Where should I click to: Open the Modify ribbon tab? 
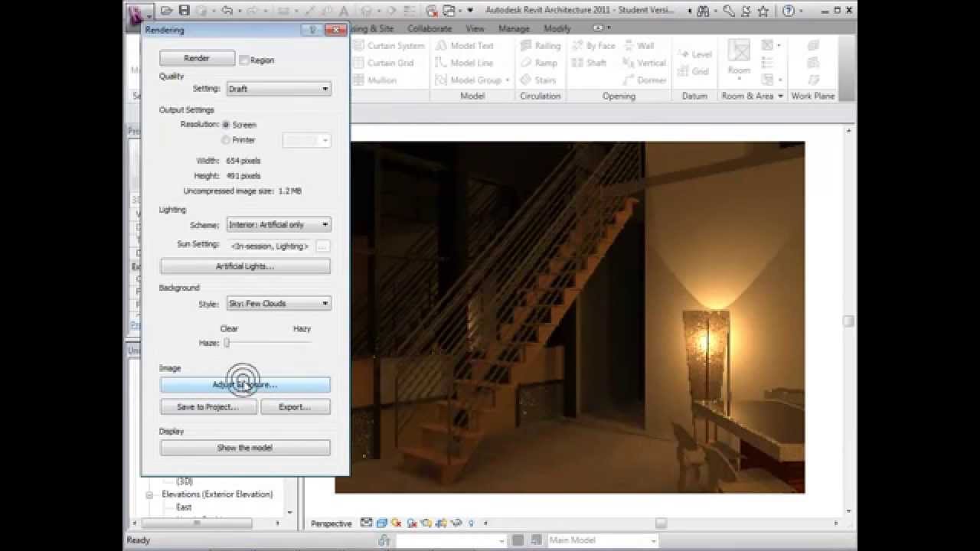[x=557, y=28]
